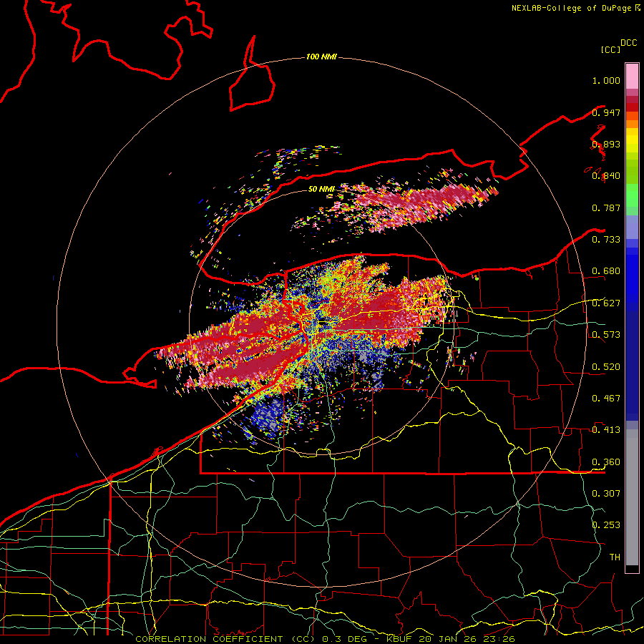Click the DCC label above the color bar
The image size is (644, 644).
(x=629, y=43)
